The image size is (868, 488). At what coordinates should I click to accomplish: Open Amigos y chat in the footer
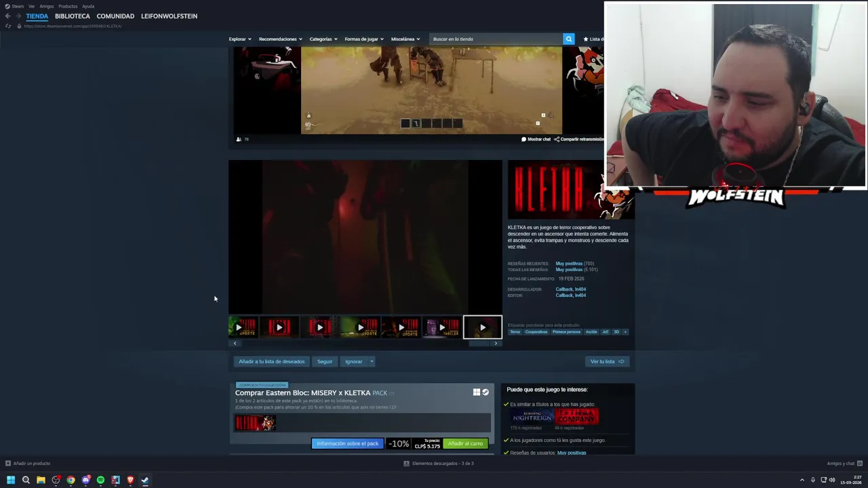click(844, 464)
